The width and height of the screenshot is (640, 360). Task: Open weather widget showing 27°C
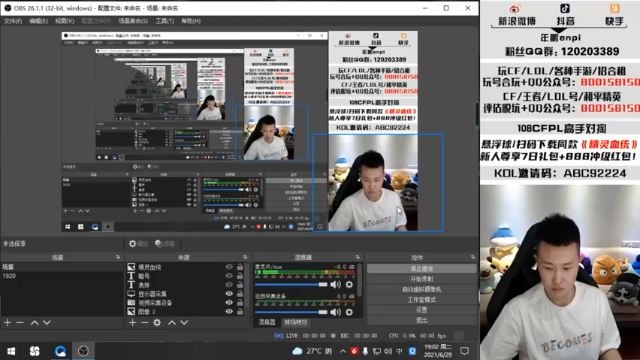click(312, 351)
